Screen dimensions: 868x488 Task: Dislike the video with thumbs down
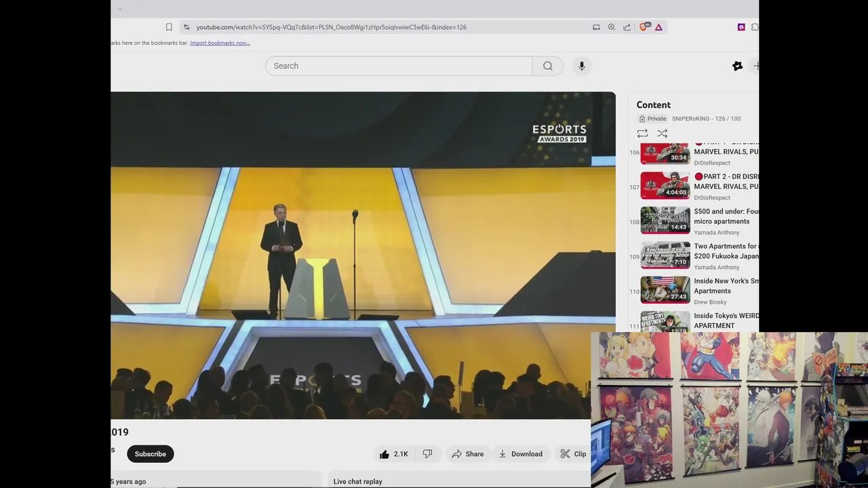point(428,454)
